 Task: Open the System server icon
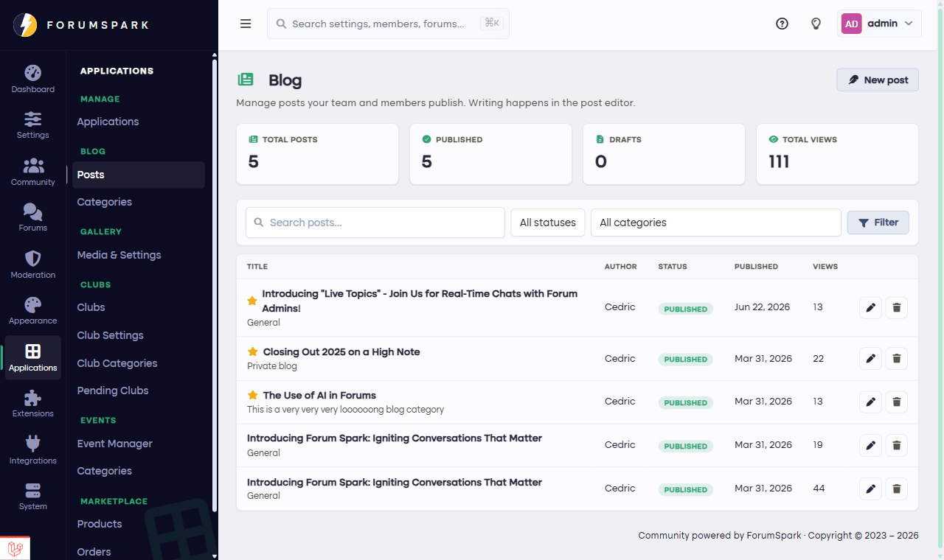coord(32,491)
